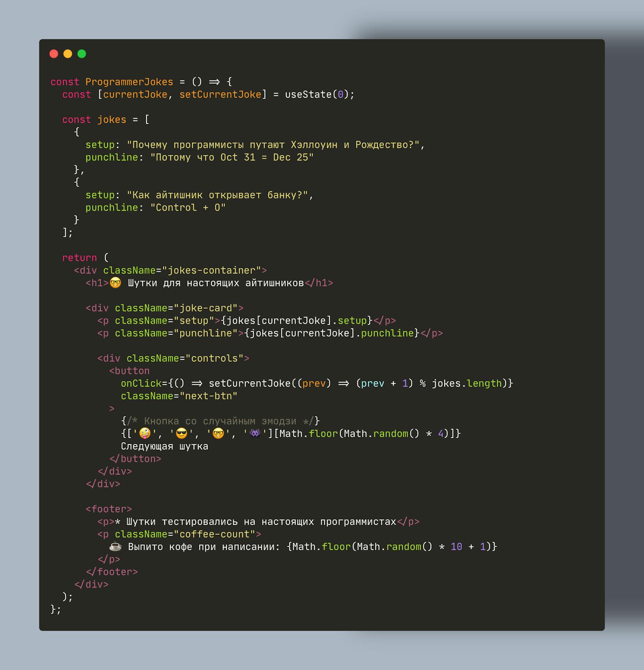Click the text "Шутки тестировались на настоящих программистах"

(x=261, y=522)
